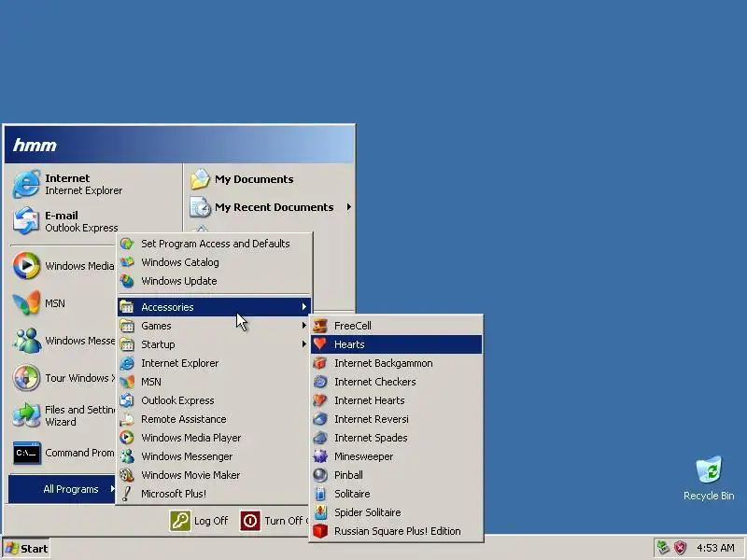Screen dimensions: 747x560
Task: Click the Command Prompt icon
Action: [x=26, y=453]
